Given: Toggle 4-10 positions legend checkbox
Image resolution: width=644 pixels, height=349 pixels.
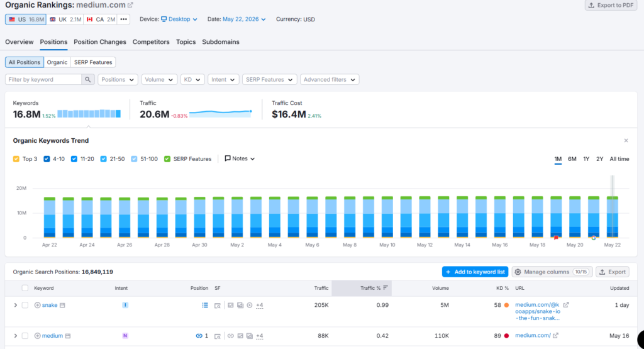Looking at the screenshot, I should (x=47, y=159).
